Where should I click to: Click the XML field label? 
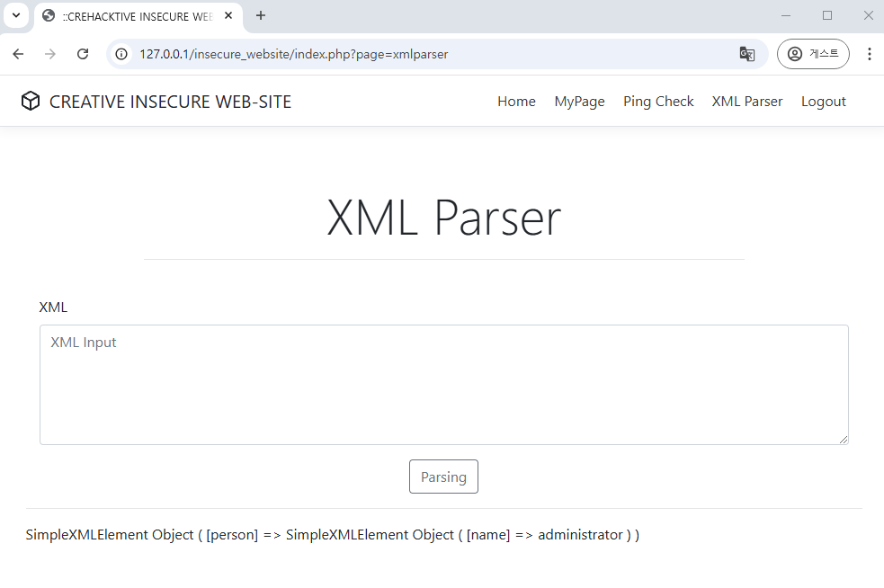[x=53, y=307]
